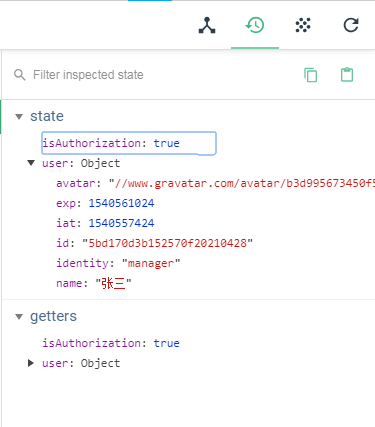Click the Refresh icon
This screenshot has height=427, width=375.
point(351,25)
